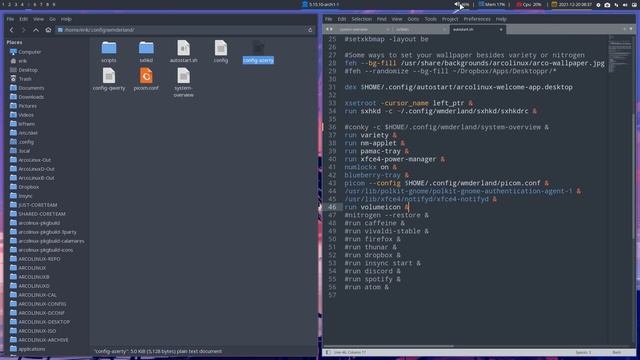
Task: Open file manager View menu
Action: [38, 19]
